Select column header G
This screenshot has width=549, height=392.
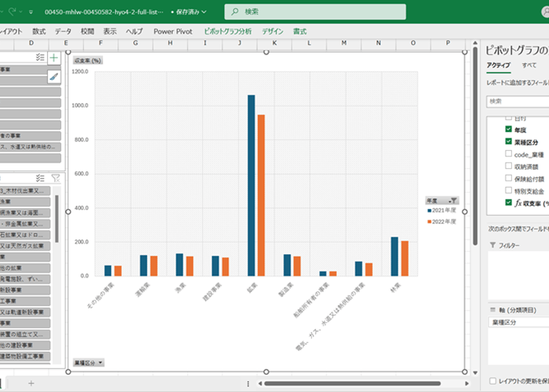(x=135, y=43)
